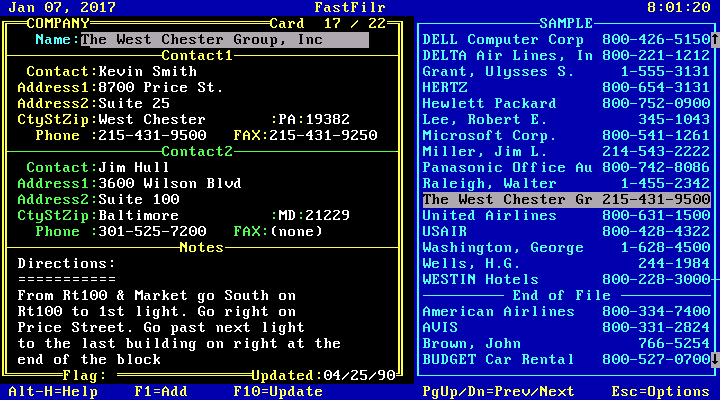Click Contact1 name Kevin Smith field

click(x=148, y=72)
